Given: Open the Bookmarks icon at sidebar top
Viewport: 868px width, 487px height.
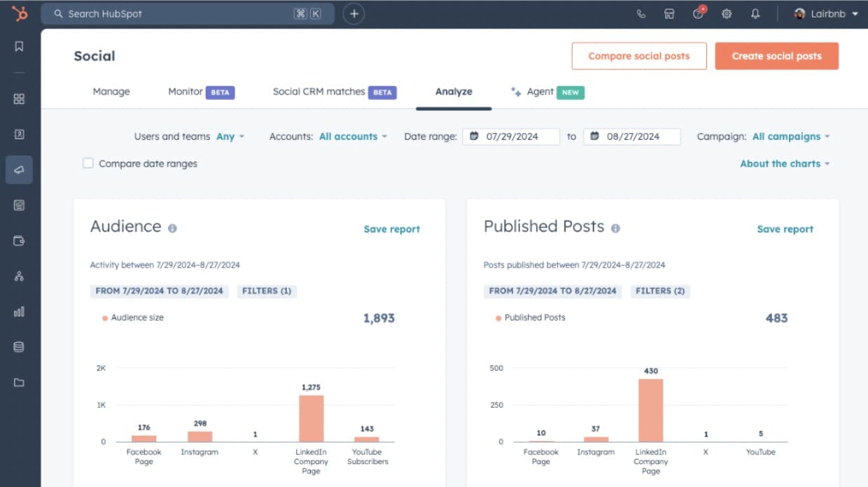Looking at the screenshot, I should tap(20, 46).
